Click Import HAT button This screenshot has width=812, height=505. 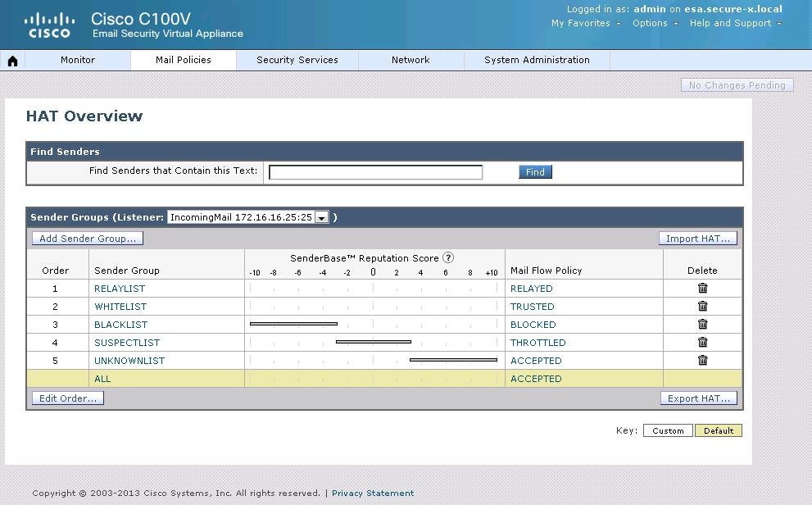tap(697, 239)
